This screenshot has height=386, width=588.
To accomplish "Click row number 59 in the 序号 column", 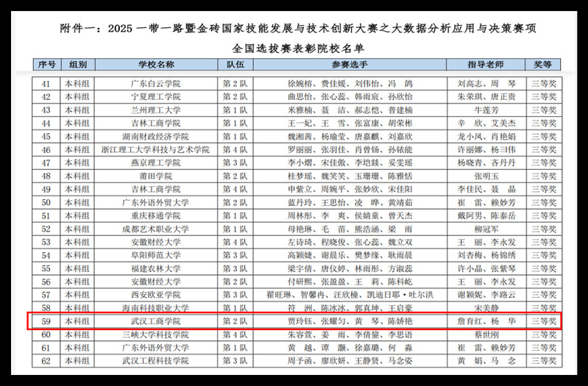I will (46, 321).
